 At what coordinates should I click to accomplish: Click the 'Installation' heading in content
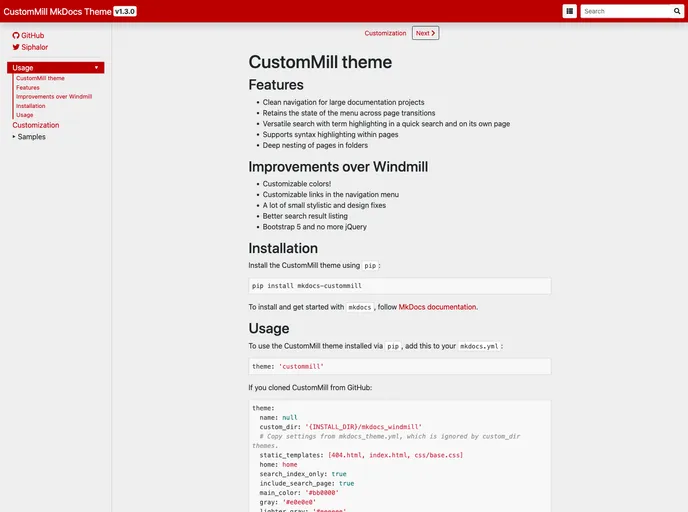click(283, 249)
